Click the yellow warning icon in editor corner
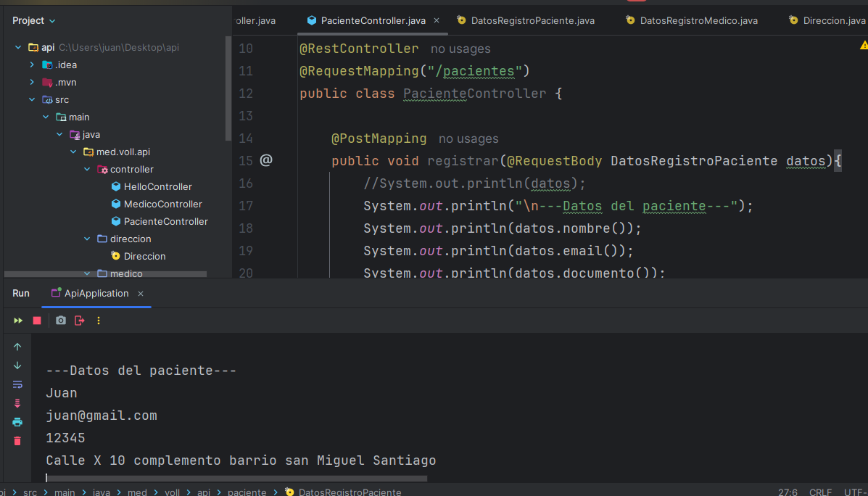 pyautogui.click(x=864, y=46)
